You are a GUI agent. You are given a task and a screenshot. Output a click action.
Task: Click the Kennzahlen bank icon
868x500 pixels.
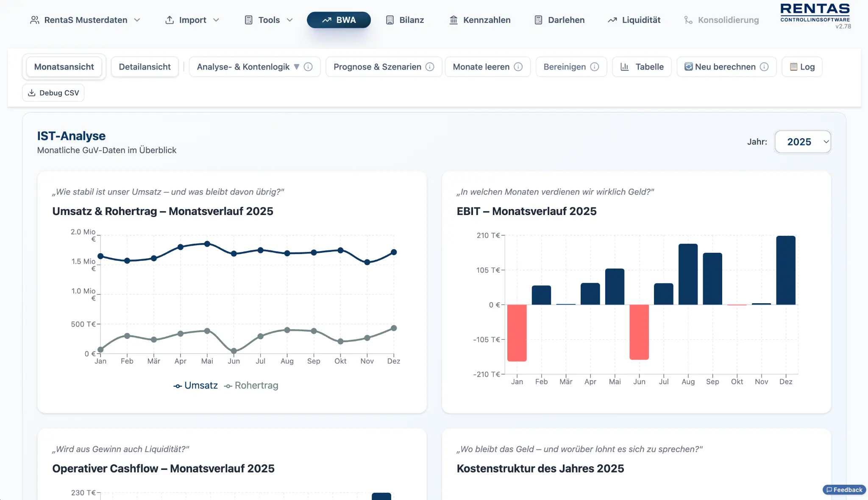(453, 20)
